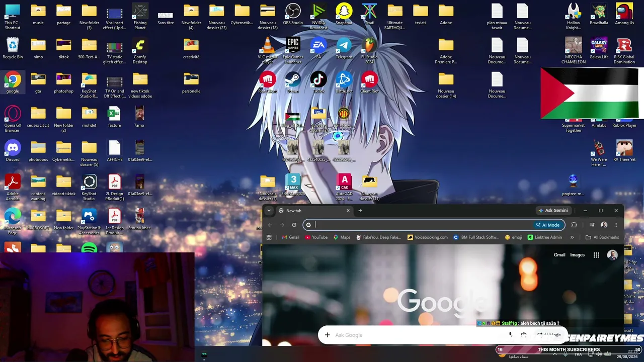Select the Galaxy Life desktop icon
The width and height of the screenshot is (644, 362).
pyautogui.click(x=599, y=49)
